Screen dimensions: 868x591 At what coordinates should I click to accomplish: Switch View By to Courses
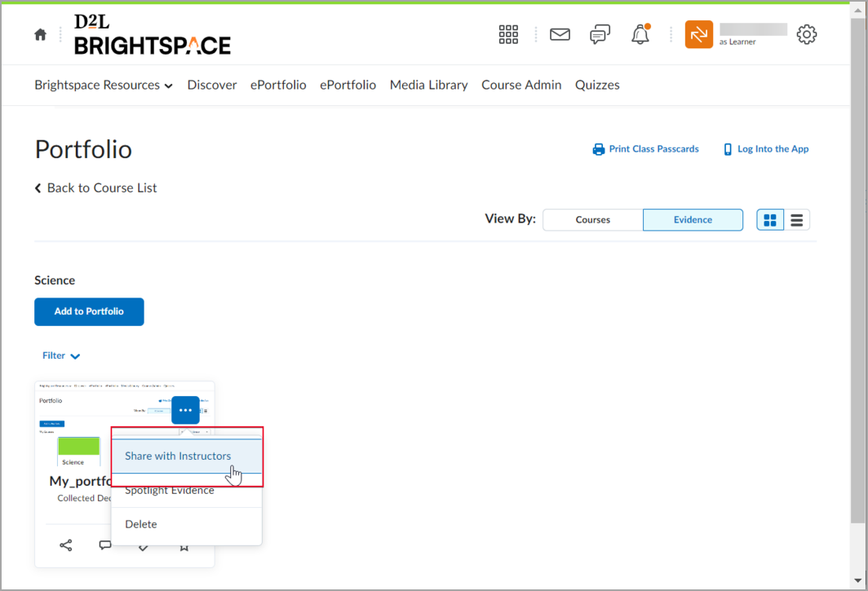593,219
